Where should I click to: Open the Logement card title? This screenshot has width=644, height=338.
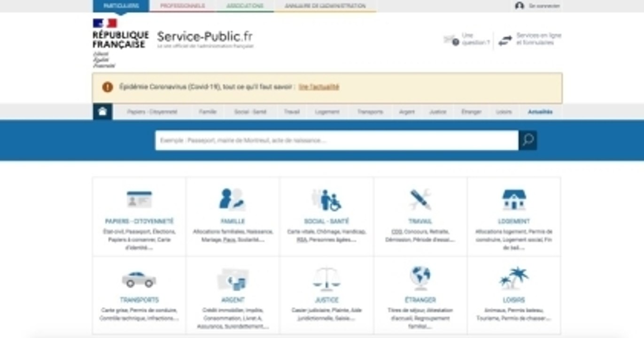514,221
